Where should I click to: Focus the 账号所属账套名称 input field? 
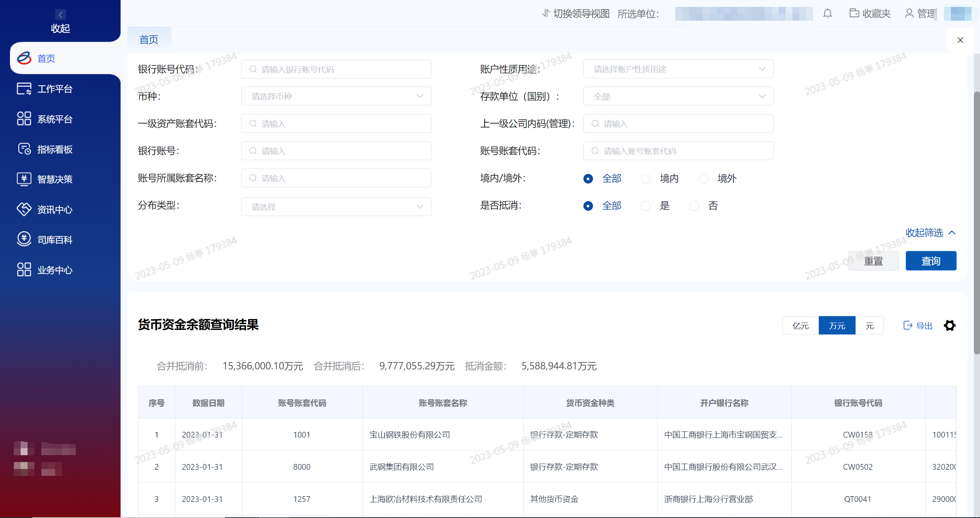pos(336,178)
